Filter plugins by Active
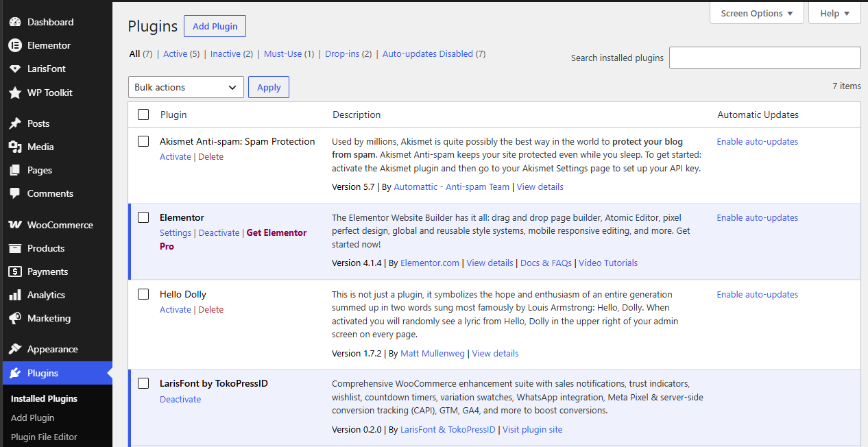 click(x=175, y=53)
